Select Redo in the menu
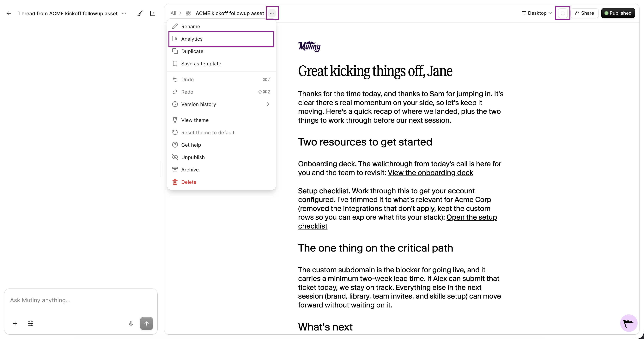The height and width of the screenshot is (339, 644). pyautogui.click(x=222, y=92)
